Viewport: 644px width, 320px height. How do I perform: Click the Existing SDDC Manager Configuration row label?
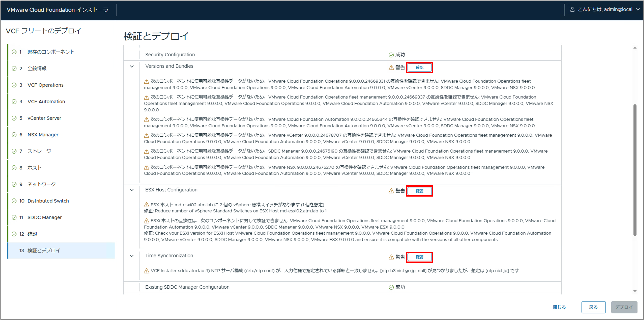[x=187, y=287]
